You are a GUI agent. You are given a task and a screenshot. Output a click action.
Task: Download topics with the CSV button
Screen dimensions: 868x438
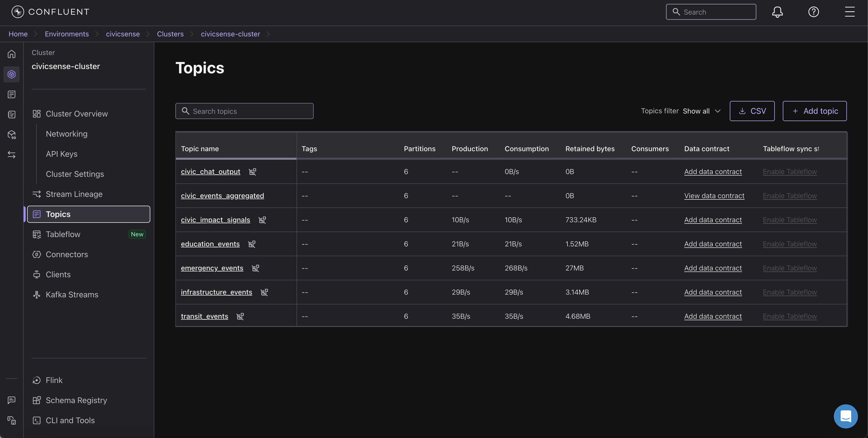click(x=752, y=111)
